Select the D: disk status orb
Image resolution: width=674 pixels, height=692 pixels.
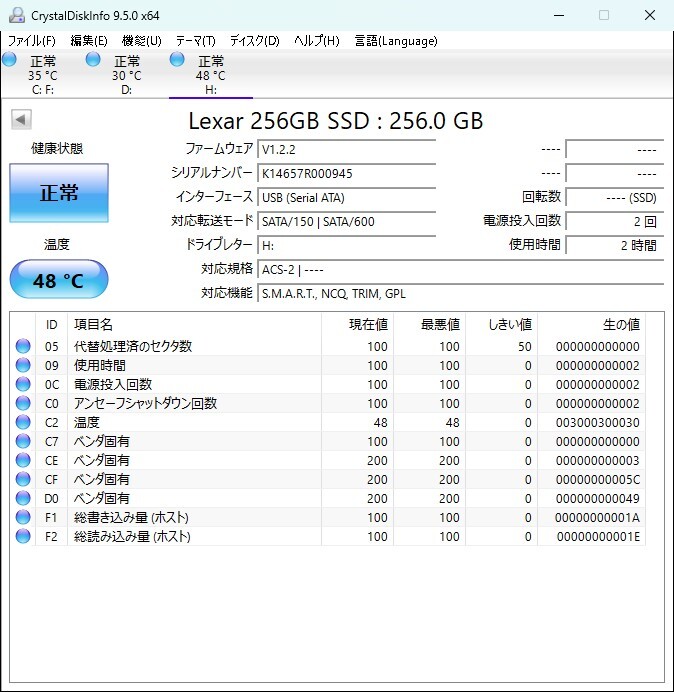(93, 60)
